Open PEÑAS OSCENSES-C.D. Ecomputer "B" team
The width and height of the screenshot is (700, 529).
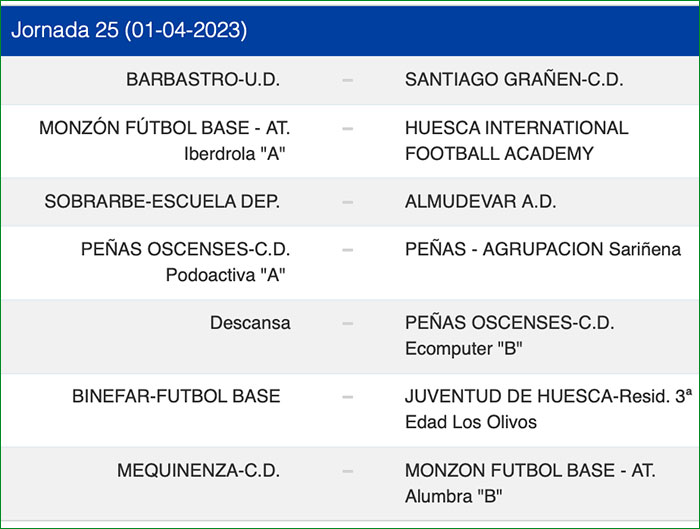point(510,335)
